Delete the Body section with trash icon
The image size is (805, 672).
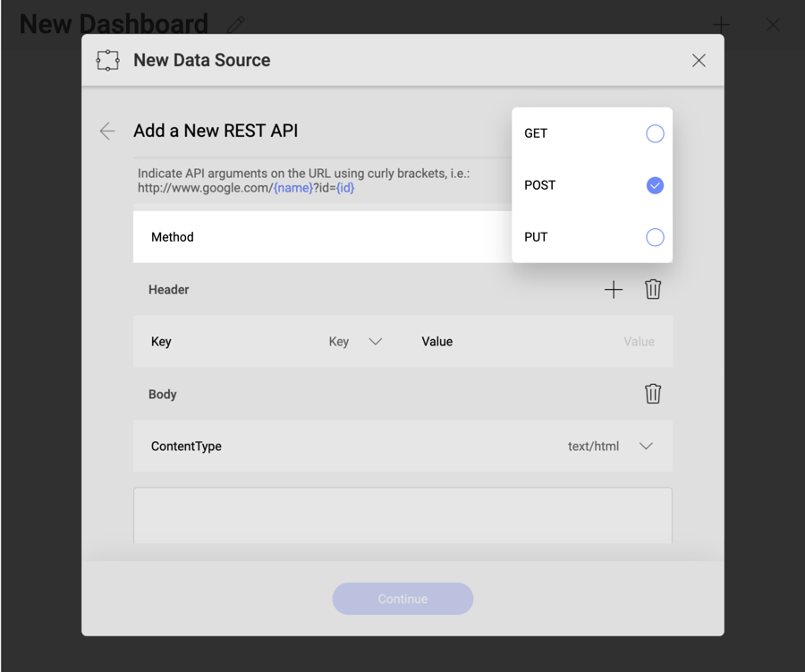pos(653,395)
